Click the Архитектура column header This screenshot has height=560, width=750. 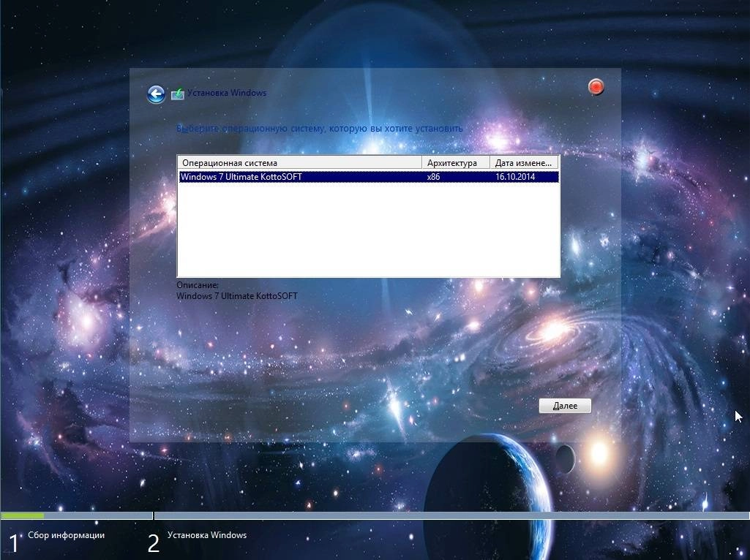coord(455,163)
